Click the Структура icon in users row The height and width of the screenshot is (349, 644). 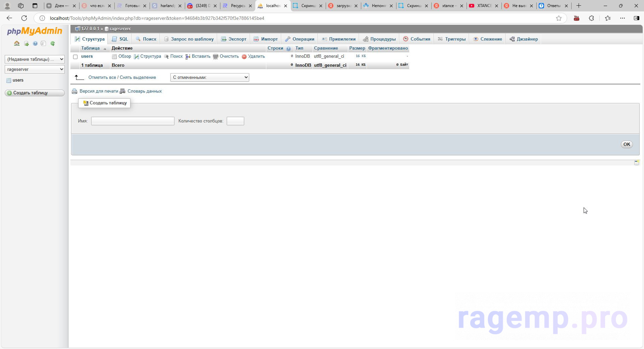point(136,56)
